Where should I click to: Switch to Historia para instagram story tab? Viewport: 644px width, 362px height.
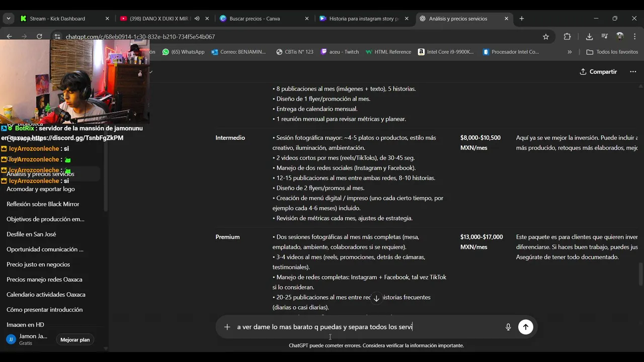[364, 19]
